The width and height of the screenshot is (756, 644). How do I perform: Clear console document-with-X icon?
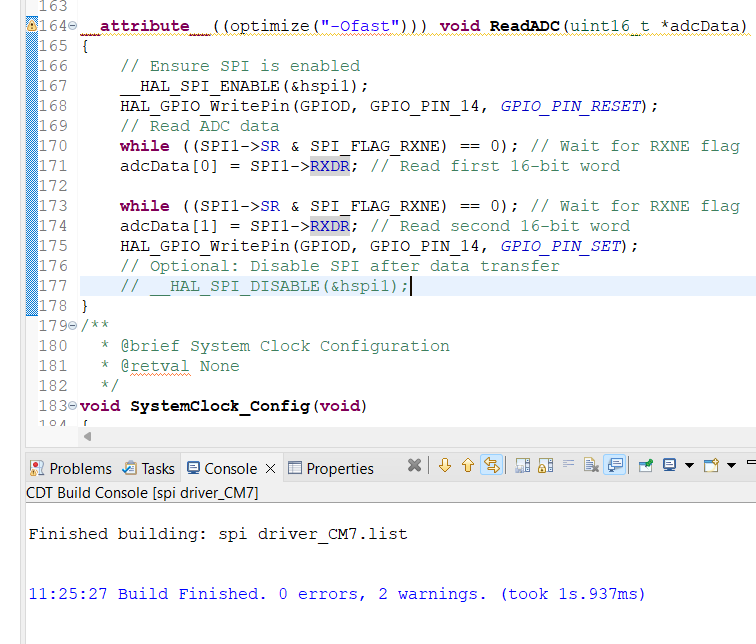tap(591, 466)
